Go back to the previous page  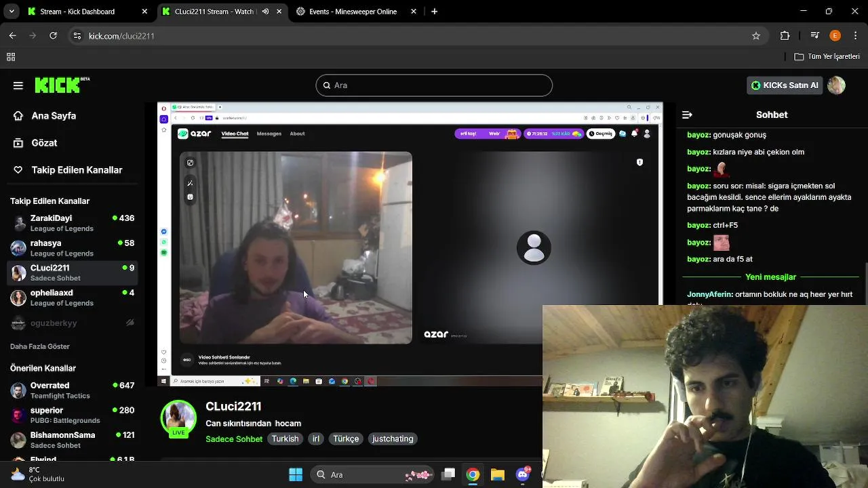[12, 36]
